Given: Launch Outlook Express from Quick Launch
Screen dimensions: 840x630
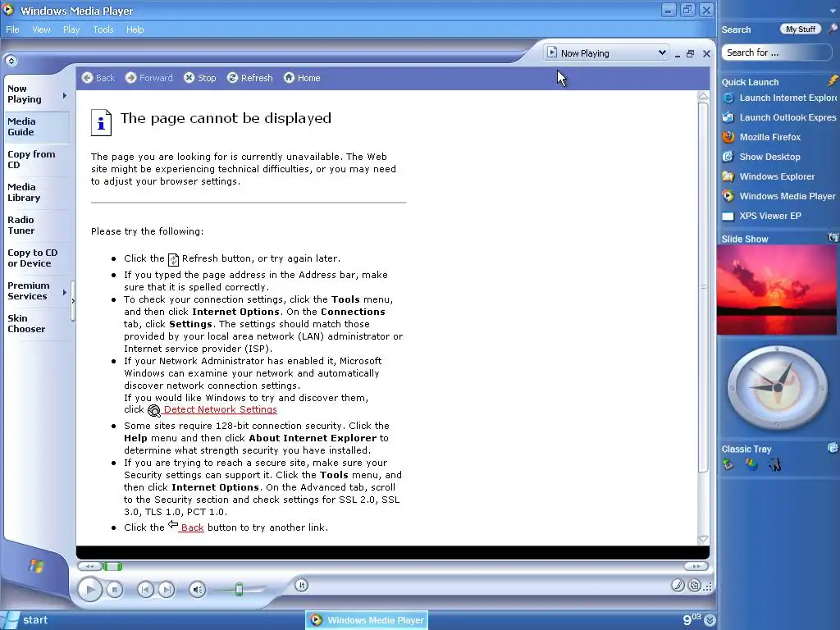Looking at the screenshot, I should [780, 117].
